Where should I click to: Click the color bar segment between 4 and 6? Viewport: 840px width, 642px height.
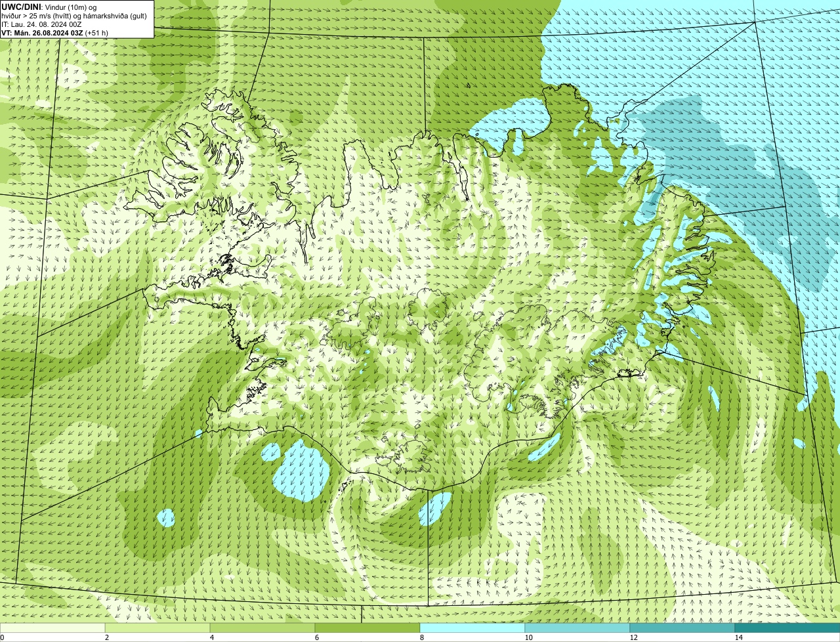tap(262, 628)
